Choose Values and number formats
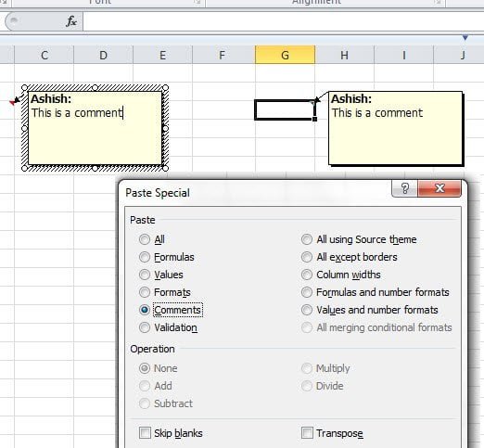484x448 pixels. click(370, 310)
